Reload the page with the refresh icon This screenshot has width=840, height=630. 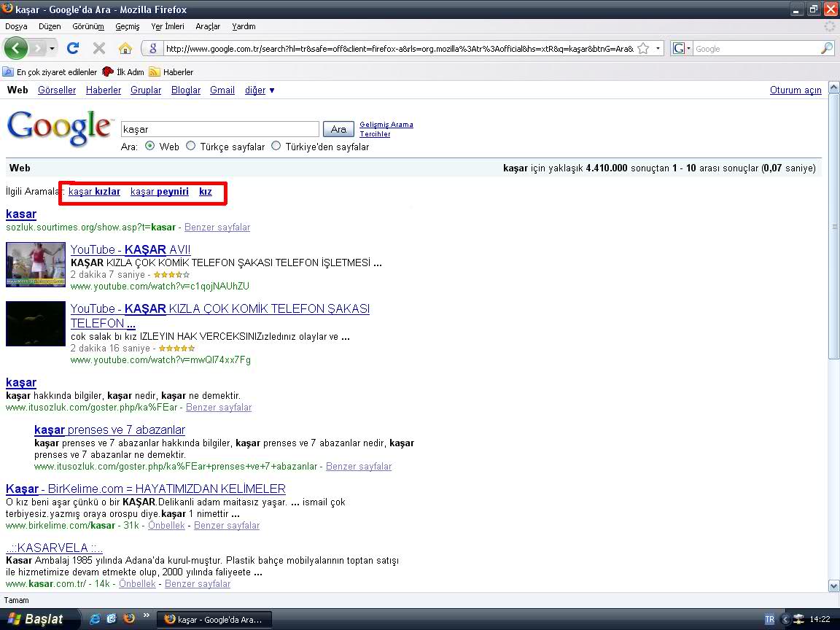coord(73,48)
